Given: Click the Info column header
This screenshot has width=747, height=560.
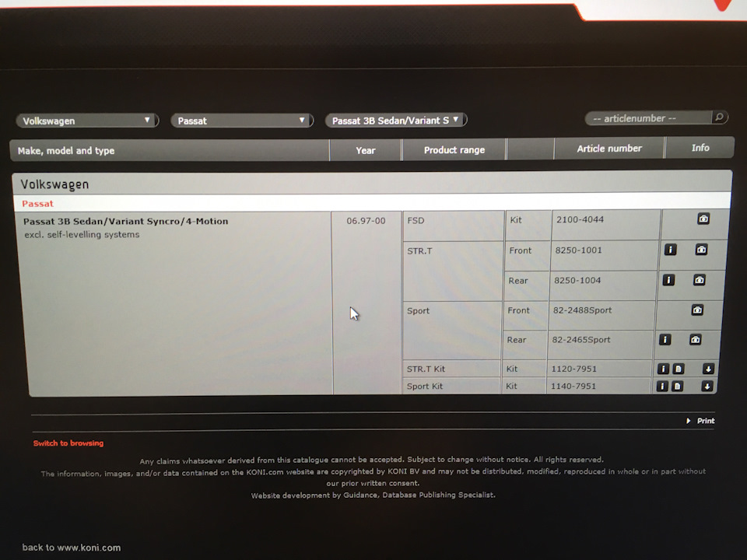Looking at the screenshot, I should 700,148.
